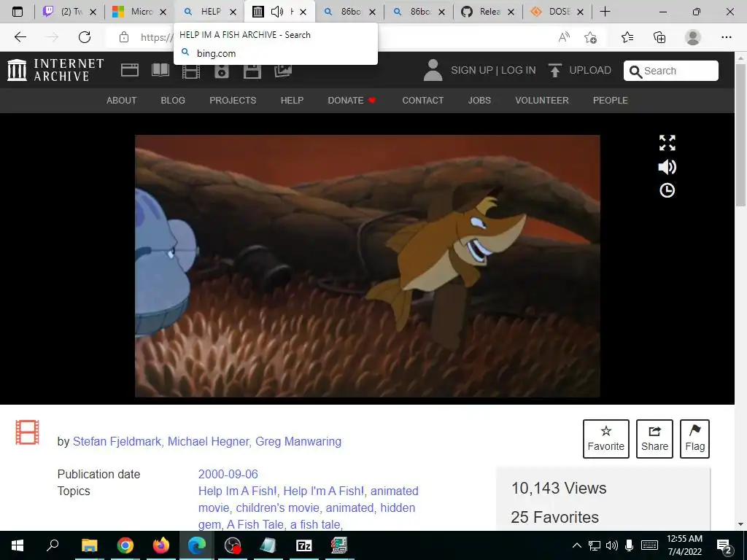The height and width of the screenshot is (560, 747).
Task: Add this page to favorites star icon
Action: click(591, 37)
